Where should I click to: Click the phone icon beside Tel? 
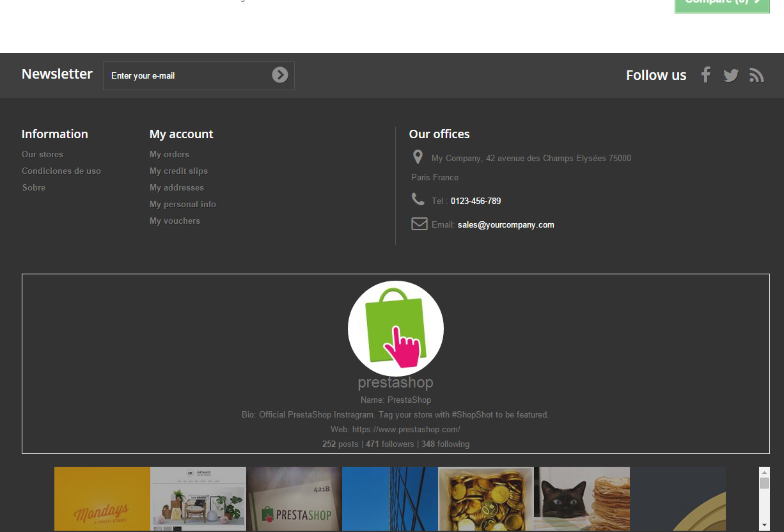[x=418, y=199]
